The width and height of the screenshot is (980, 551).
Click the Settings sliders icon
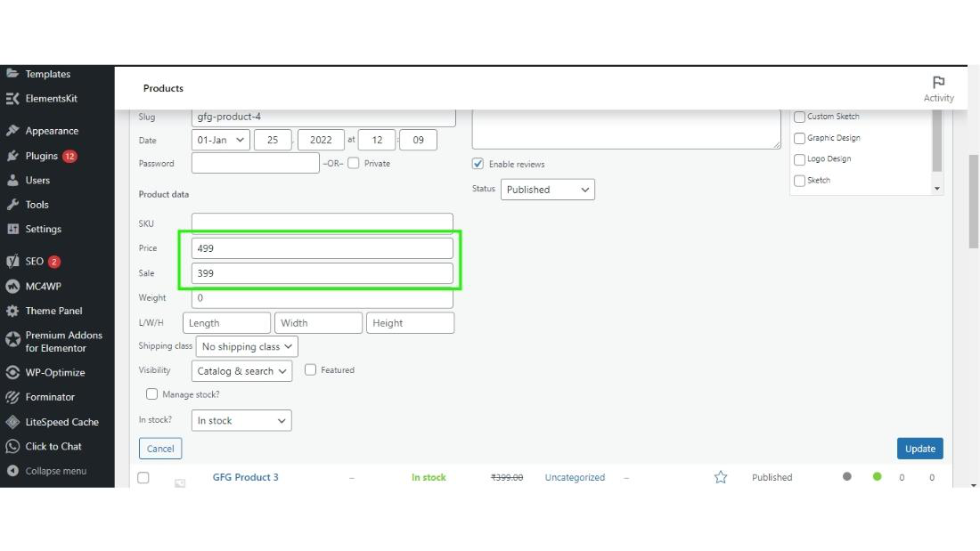12,229
